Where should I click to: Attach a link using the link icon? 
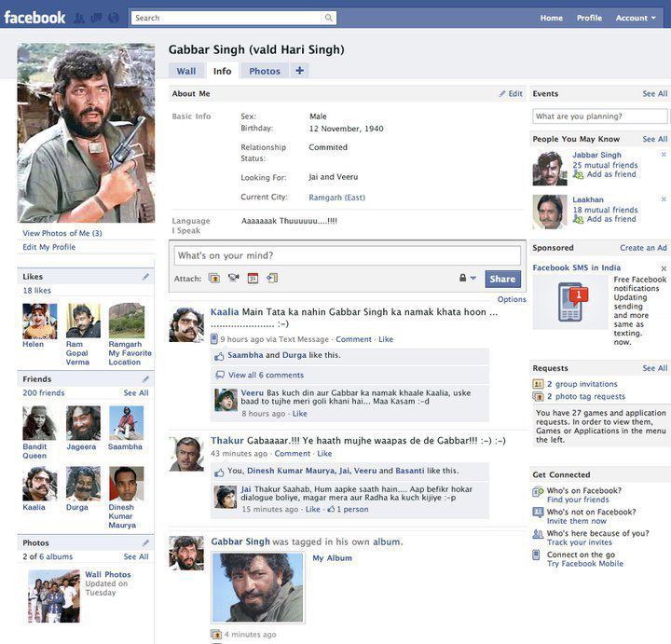pos(272,278)
